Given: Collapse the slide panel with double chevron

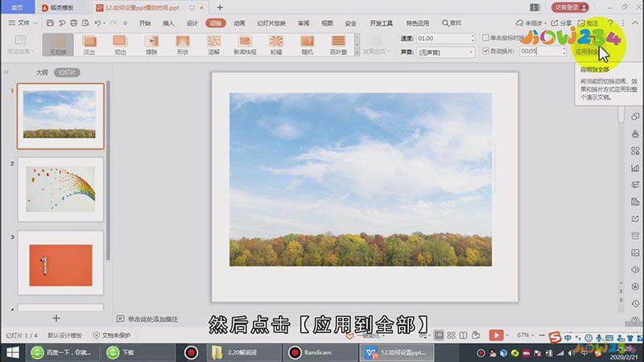Looking at the screenshot, I should (x=7, y=72).
